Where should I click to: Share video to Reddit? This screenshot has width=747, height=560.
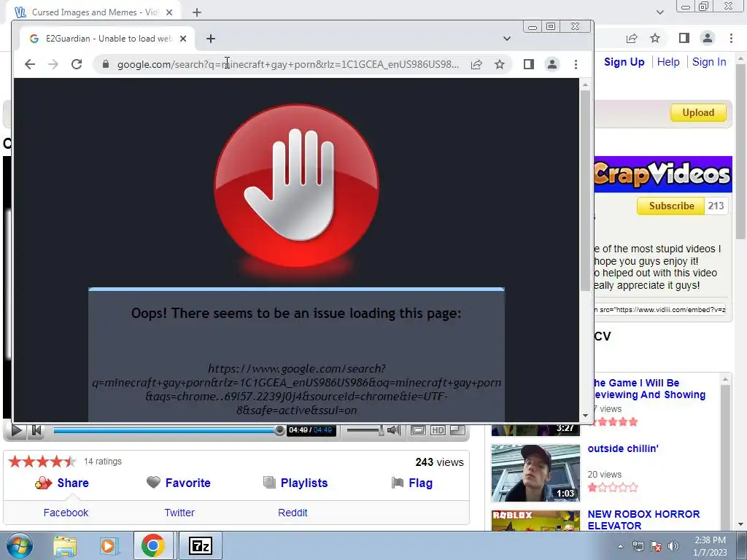293,513
